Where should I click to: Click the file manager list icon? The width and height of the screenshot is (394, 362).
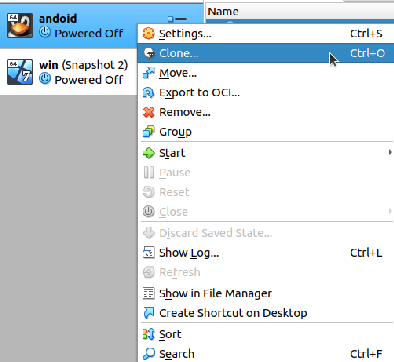[x=149, y=293]
